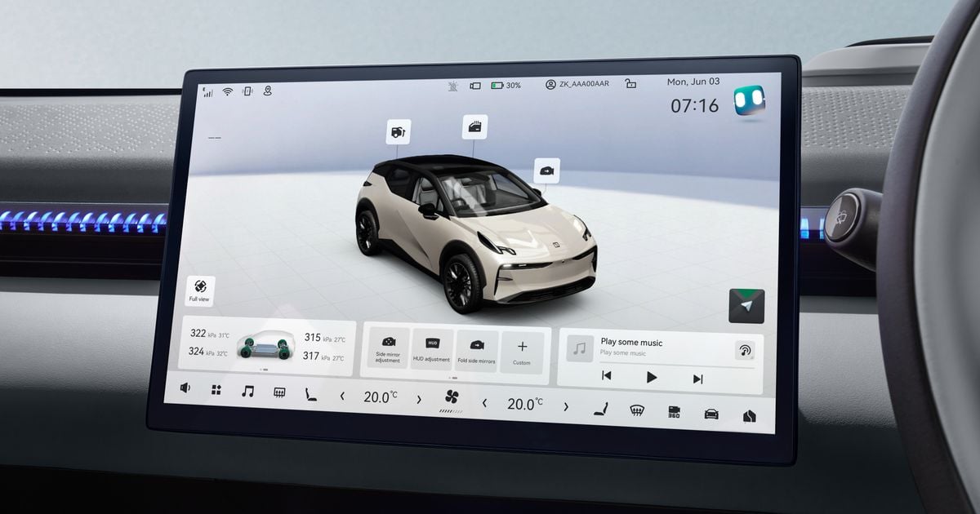The width and height of the screenshot is (980, 514).
Task: Select the 3D car model
Action: (x=476, y=233)
